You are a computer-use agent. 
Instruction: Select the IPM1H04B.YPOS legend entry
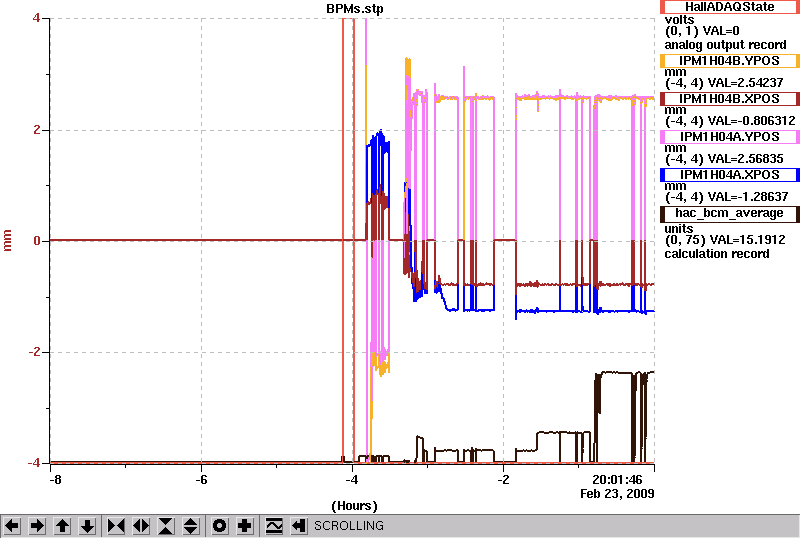pyautogui.click(x=730, y=61)
